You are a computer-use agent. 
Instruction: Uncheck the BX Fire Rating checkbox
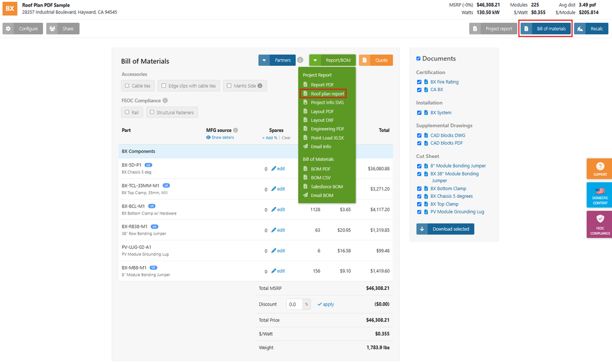point(419,82)
